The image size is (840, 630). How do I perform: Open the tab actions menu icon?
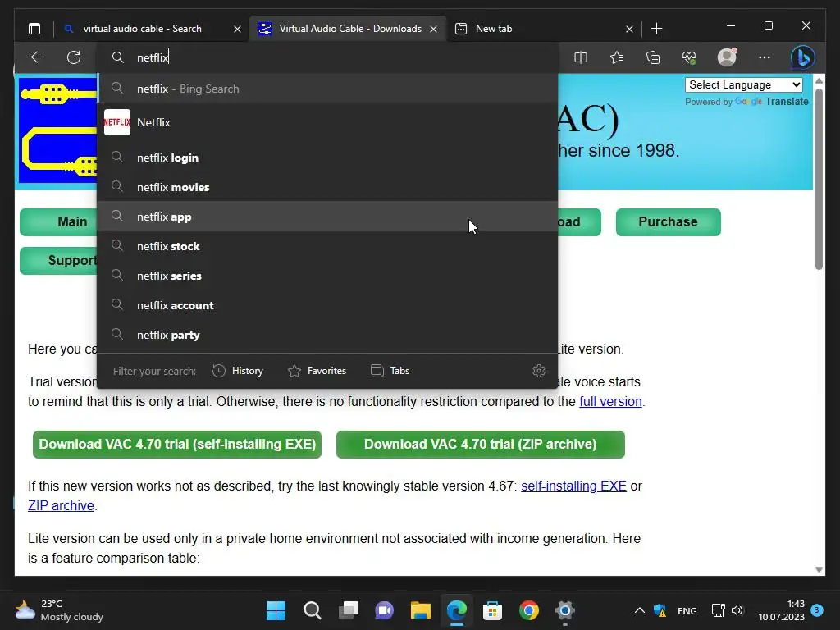34,29
